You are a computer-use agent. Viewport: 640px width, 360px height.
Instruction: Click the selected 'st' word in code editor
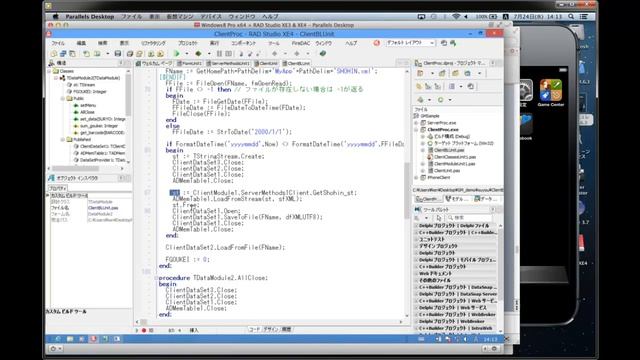click(174, 193)
